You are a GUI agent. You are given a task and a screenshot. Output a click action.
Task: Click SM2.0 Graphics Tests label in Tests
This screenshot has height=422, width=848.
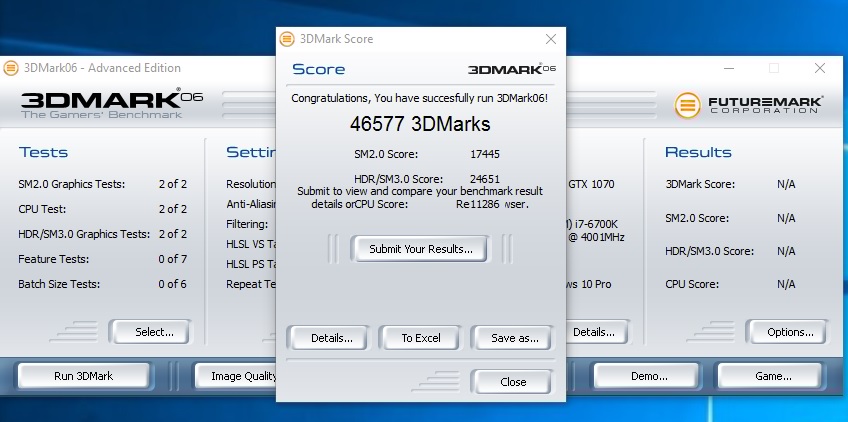(71, 184)
